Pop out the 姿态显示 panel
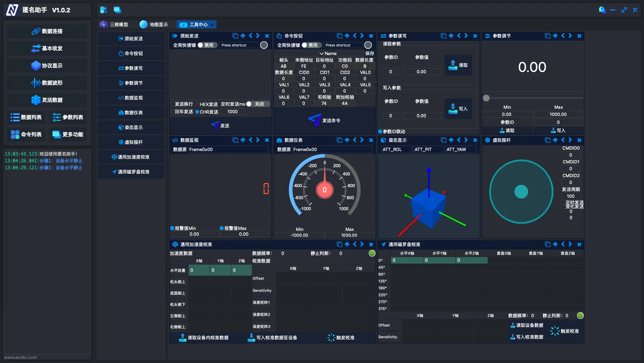Image resolution: width=644 pixels, height=363 pixels. [x=444, y=140]
